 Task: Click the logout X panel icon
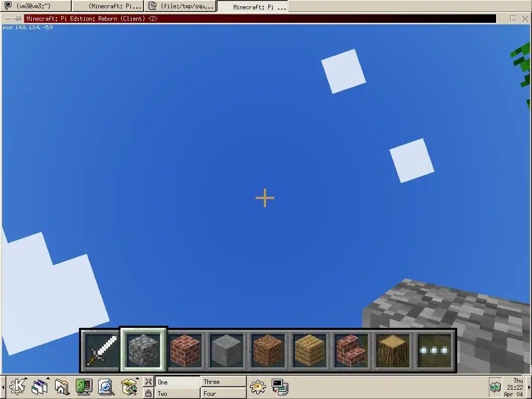tap(148, 382)
